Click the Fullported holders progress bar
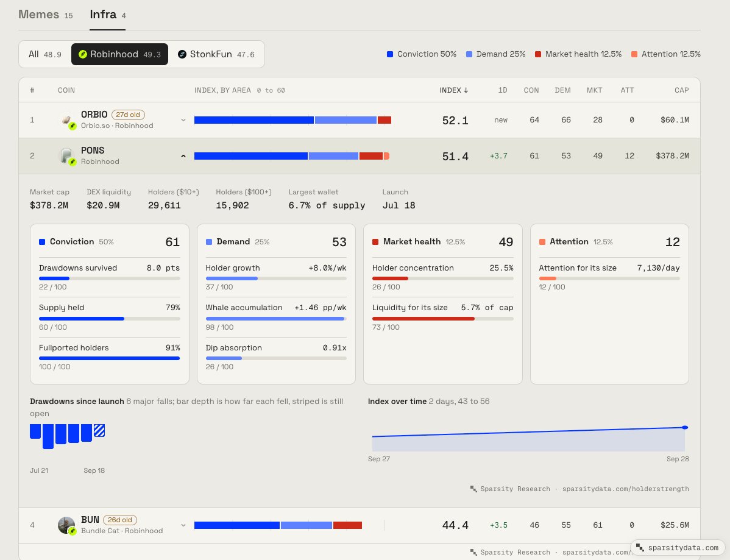 pyautogui.click(x=110, y=358)
